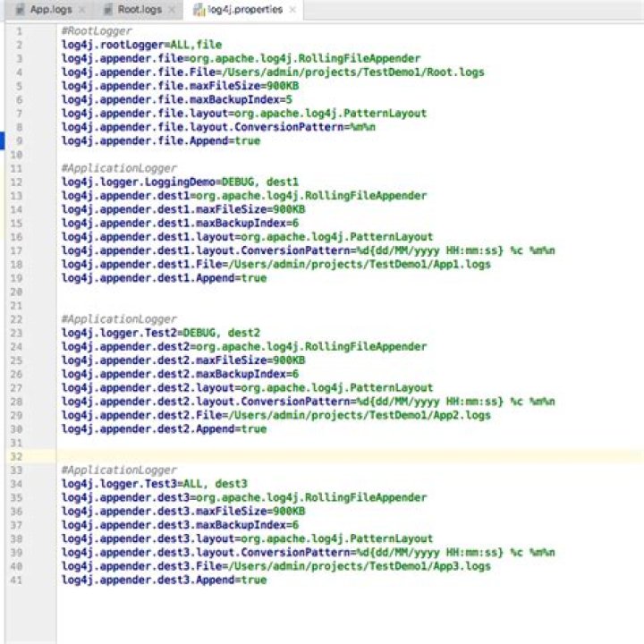
Task: Click line log4j.appender.file=org.apache.log4j.RollingFileAppender
Action: click(241, 58)
